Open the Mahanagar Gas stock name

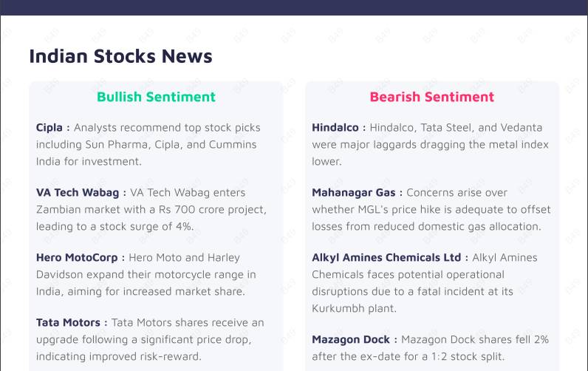(353, 192)
